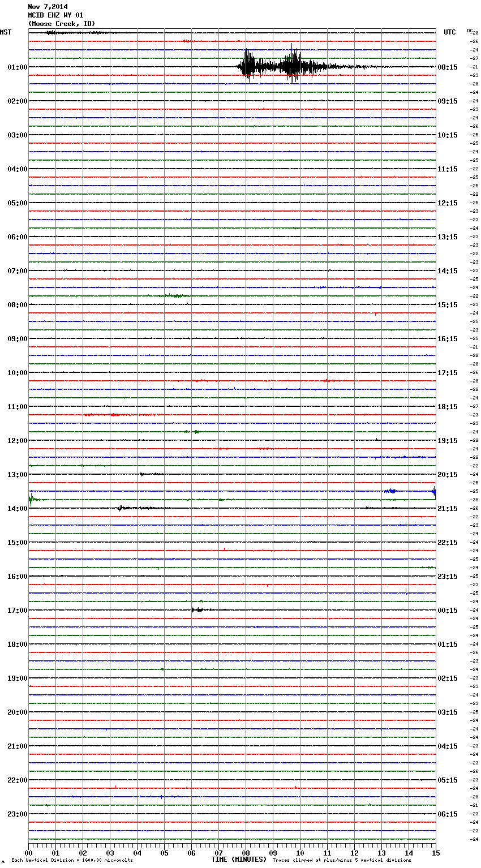
Task: Click the 09:00 MST hour label
Action: click(x=18, y=339)
